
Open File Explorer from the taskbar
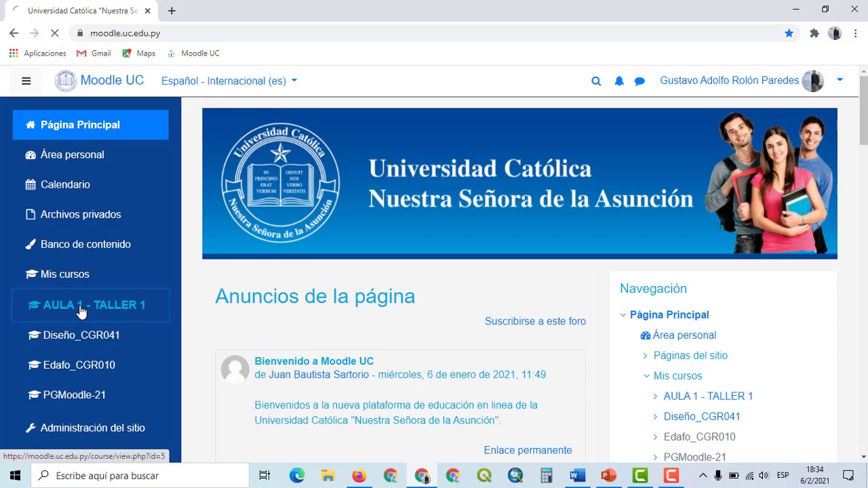point(328,476)
